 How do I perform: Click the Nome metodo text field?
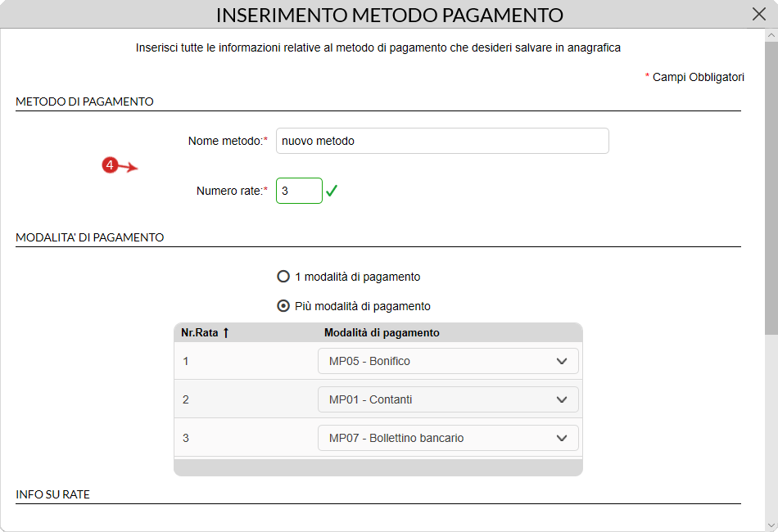tap(442, 141)
